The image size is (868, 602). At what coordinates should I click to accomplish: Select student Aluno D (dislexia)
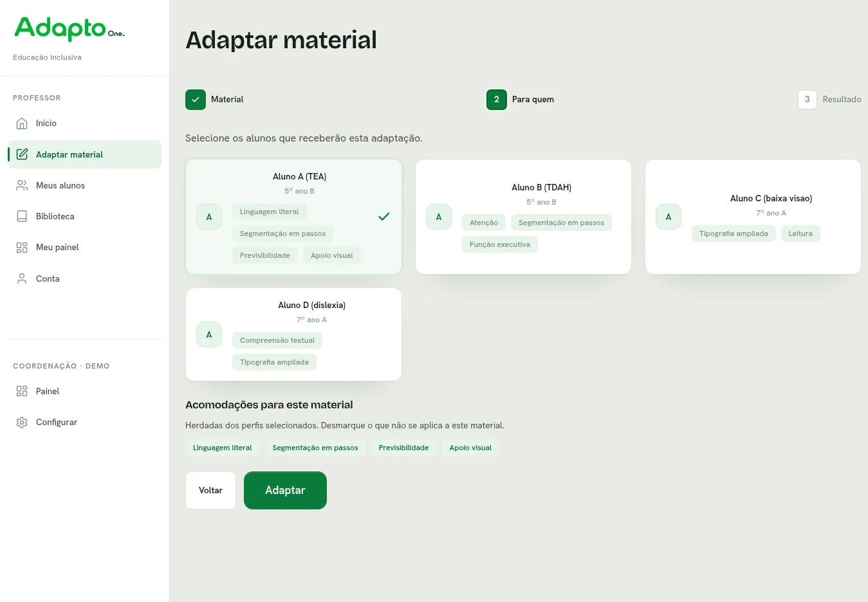[x=293, y=334]
